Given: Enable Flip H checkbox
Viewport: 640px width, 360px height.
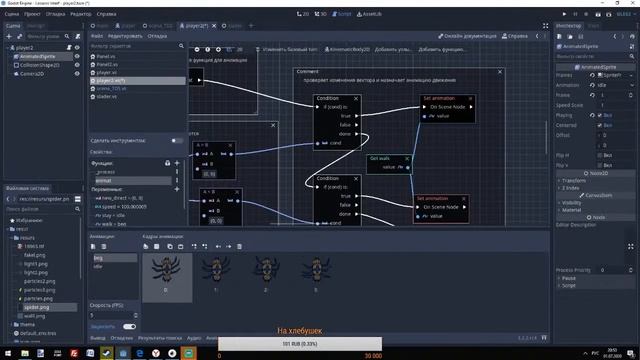Looking at the screenshot, I should (600, 156).
